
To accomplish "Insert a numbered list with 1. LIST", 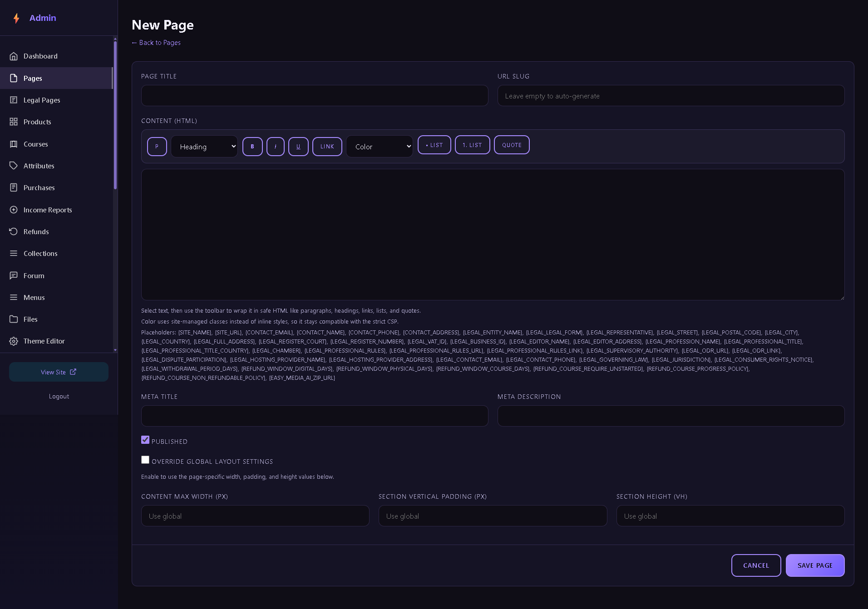I will 472,145.
